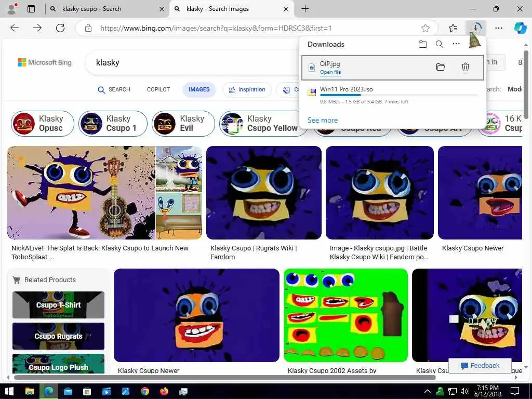Open the browser settings and more menu
This screenshot has height=399, width=532.
pyautogui.click(x=499, y=28)
